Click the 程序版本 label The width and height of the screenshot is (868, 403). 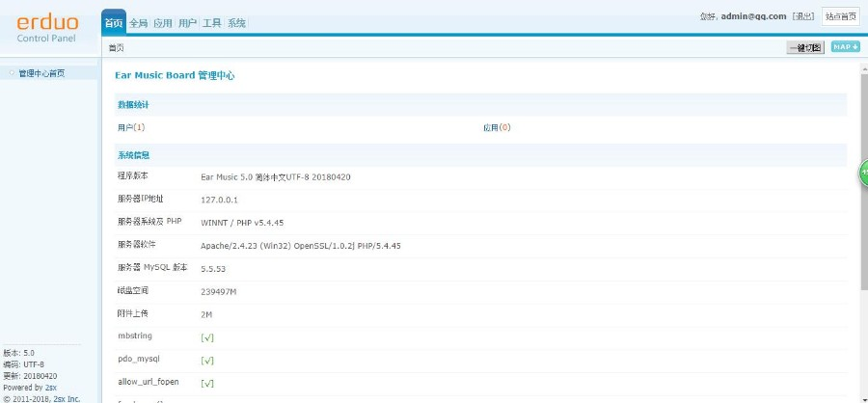(133, 175)
